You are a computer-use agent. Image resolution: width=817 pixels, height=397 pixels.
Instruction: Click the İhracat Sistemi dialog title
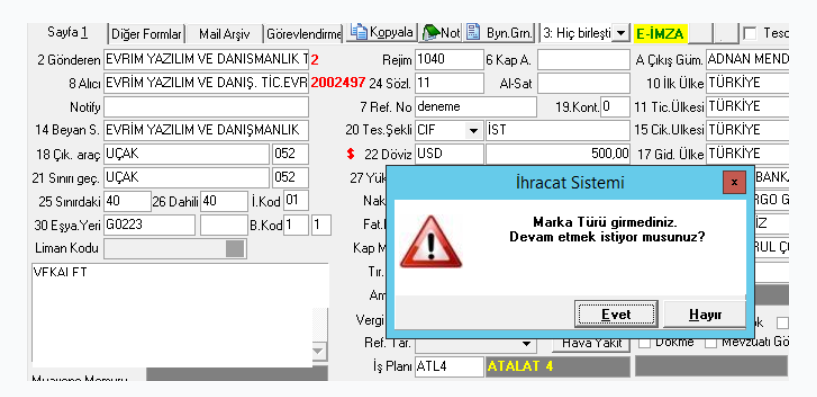click(x=569, y=183)
